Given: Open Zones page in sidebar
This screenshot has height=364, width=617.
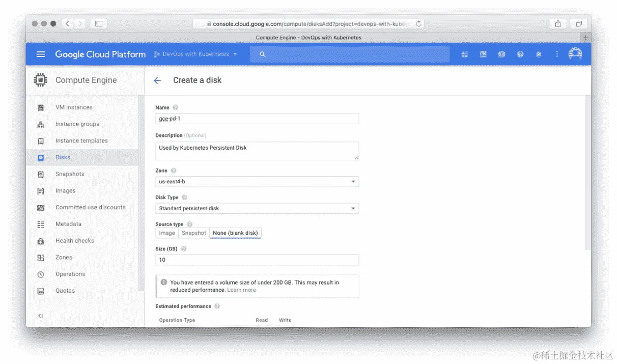Looking at the screenshot, I should pos(64,258).
